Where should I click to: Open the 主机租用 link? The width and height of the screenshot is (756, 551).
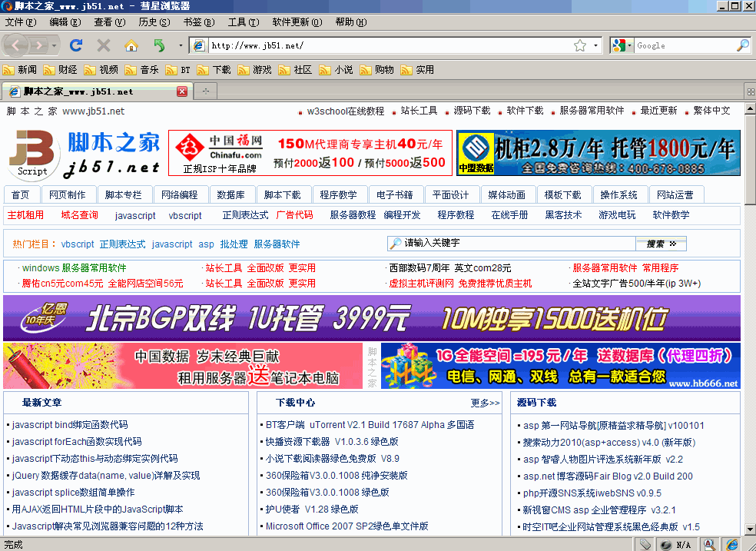pyautogui.click(x=25, y=215)
